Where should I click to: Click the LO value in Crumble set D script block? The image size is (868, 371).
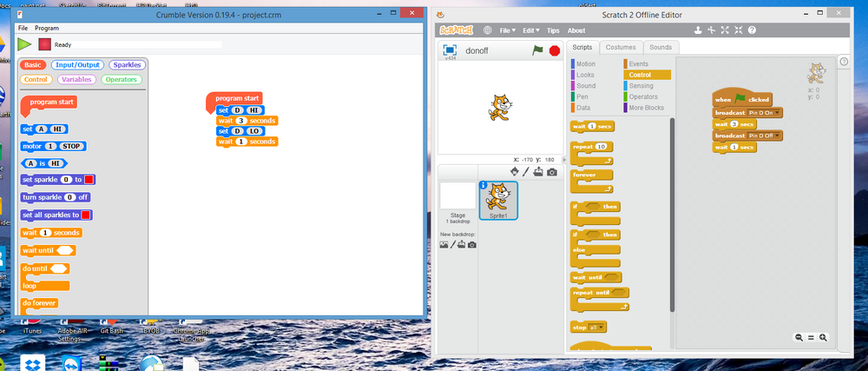coord(254,131)
